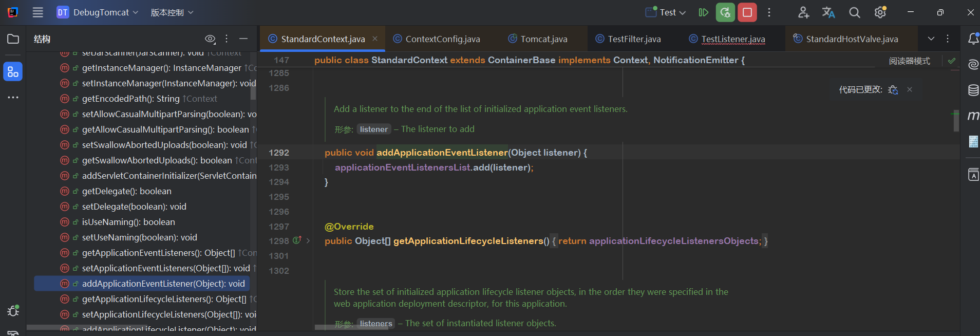
Task: Click the editor vertical scrollbar thumb
Action: [956, 122]
